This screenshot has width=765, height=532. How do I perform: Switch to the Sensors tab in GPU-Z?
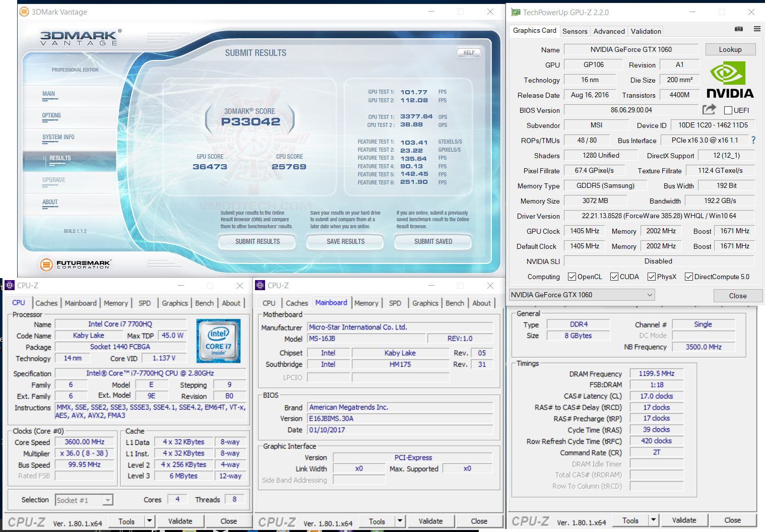[575, 31]
